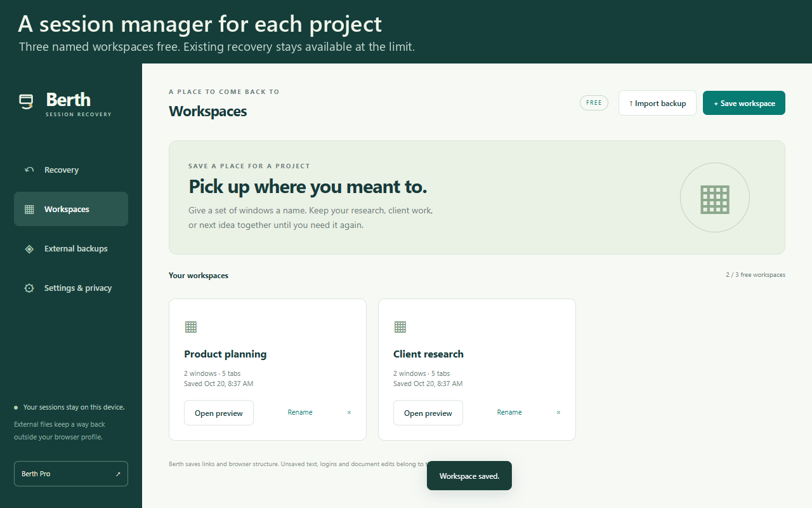Click the grid icon on Product planning card

(x=191, y=327)
